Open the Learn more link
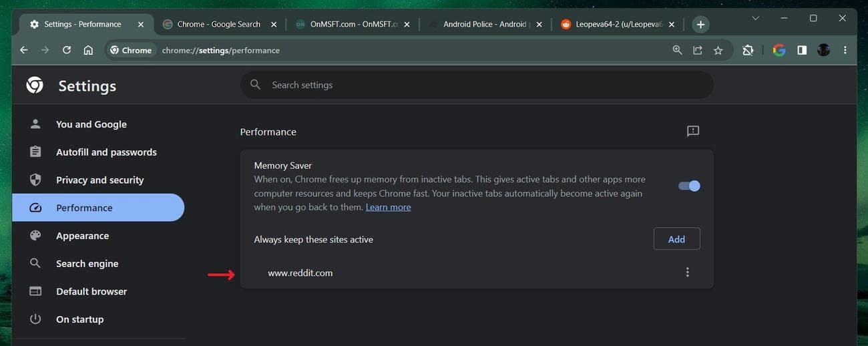This screenshot has width=868, height=346. coord(388,207)
